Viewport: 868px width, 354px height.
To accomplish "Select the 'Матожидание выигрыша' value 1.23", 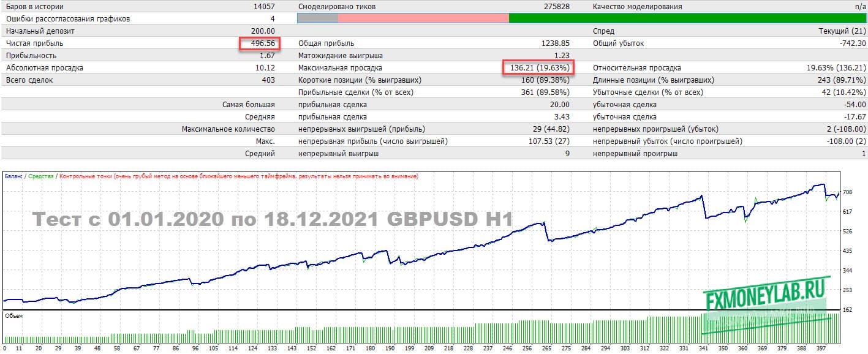I will (x=562, y=56).
